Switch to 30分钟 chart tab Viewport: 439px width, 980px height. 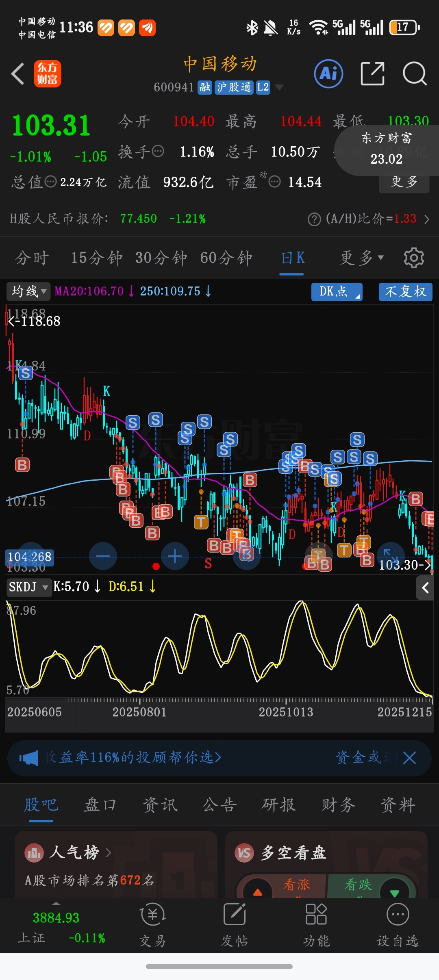[x=161, y=258]
